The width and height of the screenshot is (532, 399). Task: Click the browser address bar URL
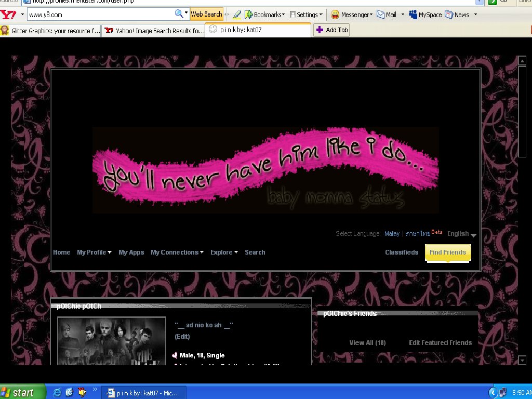251,2
